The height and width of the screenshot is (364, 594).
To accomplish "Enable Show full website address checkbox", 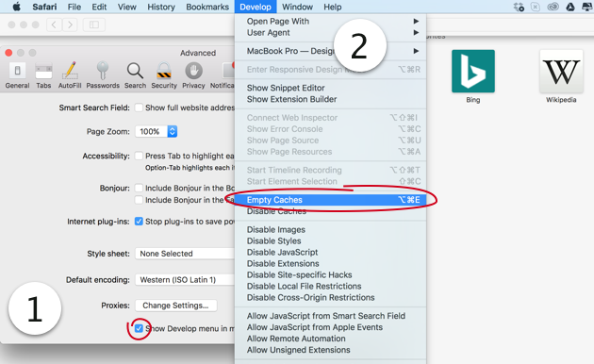I will (x=139, y=108).
